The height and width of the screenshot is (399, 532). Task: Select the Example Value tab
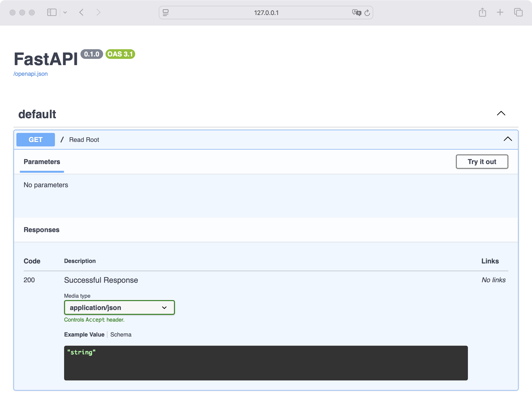pos(84,334)
